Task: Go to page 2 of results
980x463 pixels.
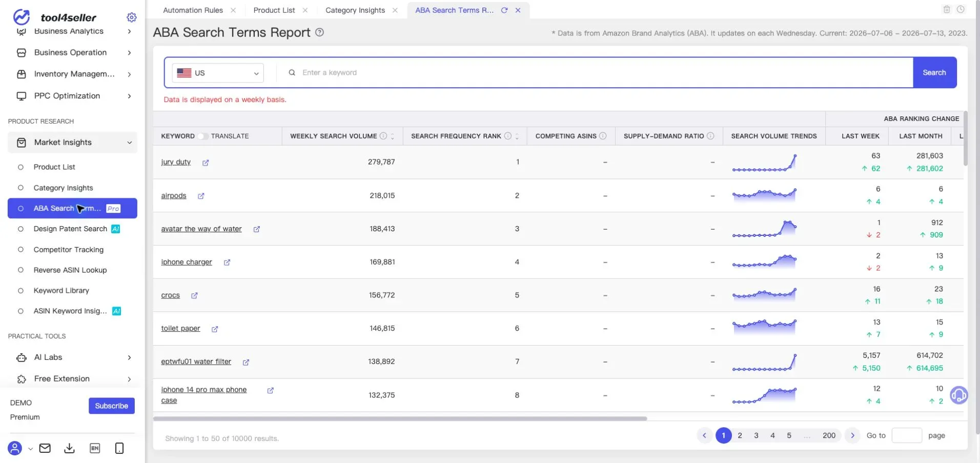Action: [740, 435]
